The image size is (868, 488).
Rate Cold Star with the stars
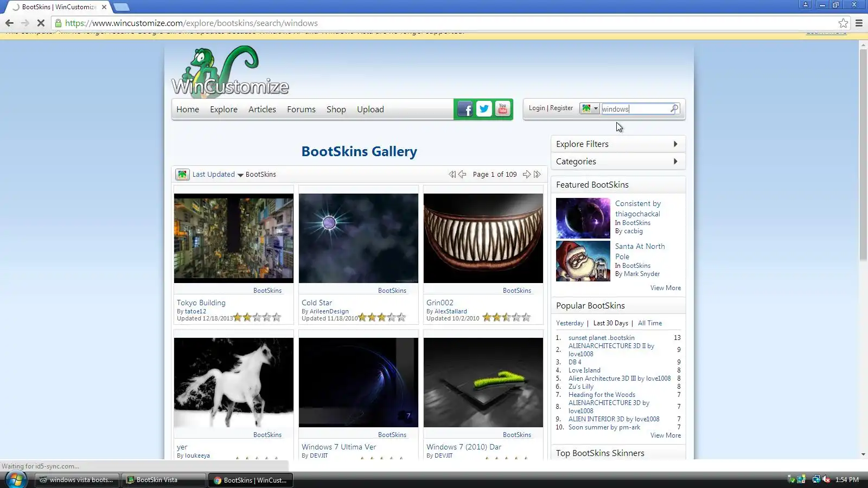(382, 317)
